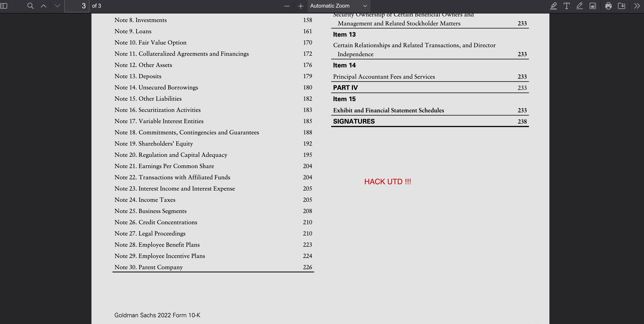The width and height of the screenshot is (644, 324).
Task: Click the SIGNATURES table of contents entry
Action: (354, 121)
